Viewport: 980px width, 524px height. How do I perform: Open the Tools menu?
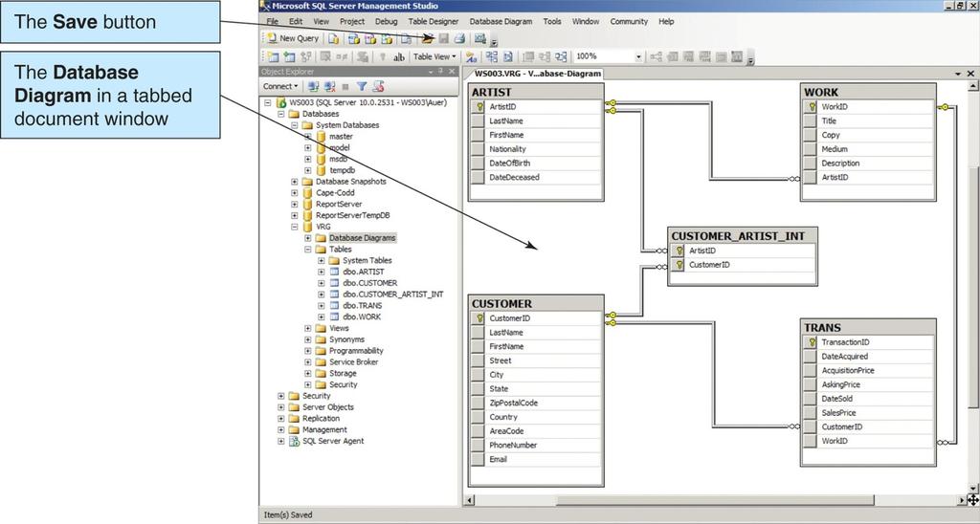(552, 21)
